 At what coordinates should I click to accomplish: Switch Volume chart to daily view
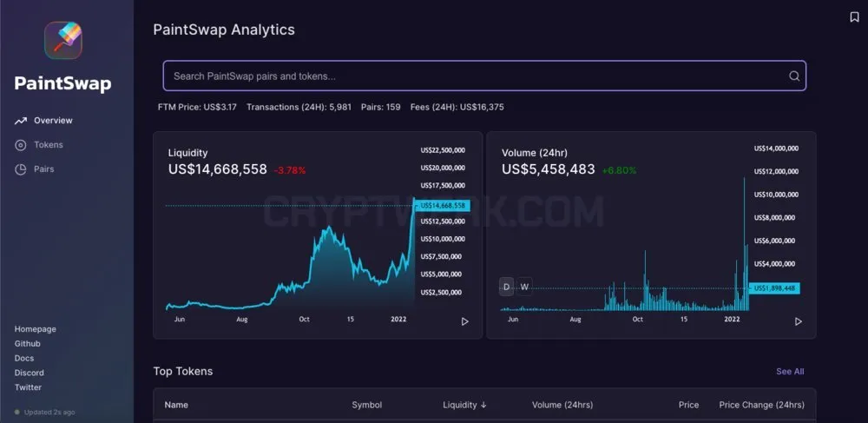[x=507, y=287]
